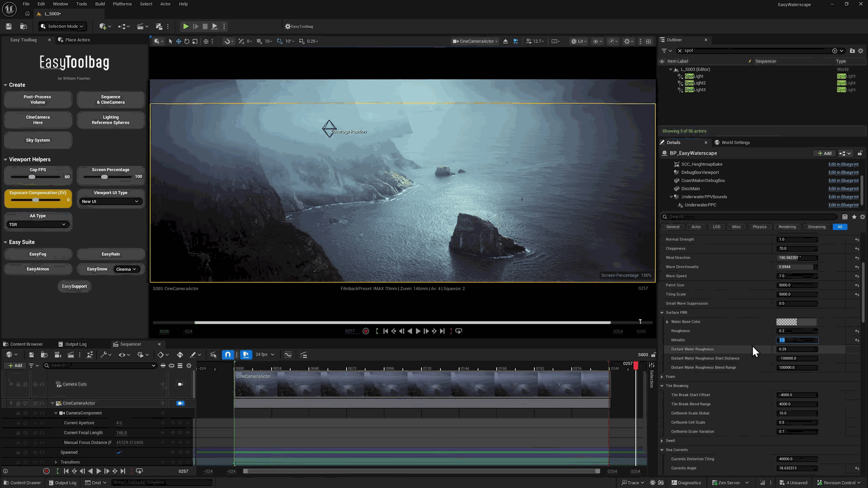
Task: Toggle the All filter in Details
Action: point(840,227)
